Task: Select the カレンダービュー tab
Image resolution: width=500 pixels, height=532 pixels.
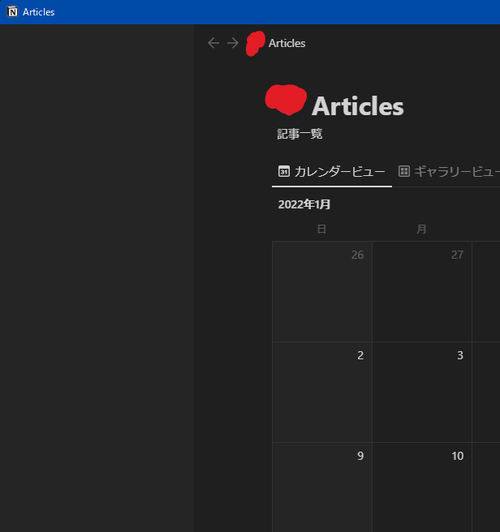Action: pos(332,172)
